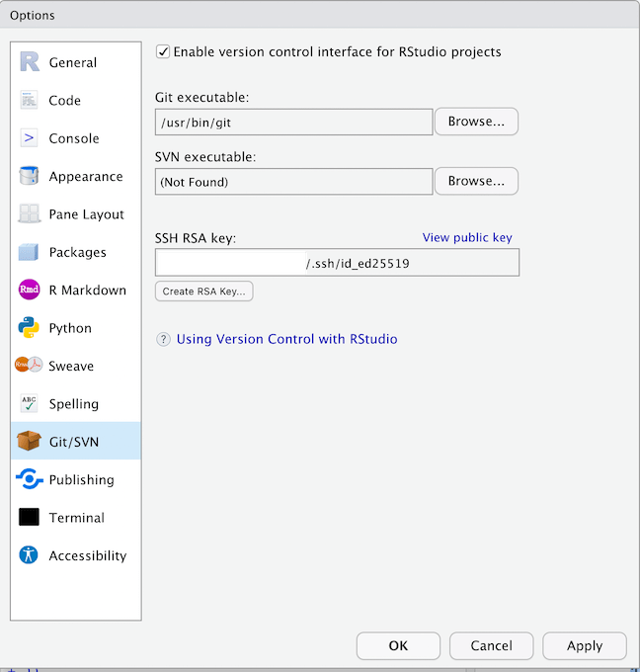Open the Accessibility options section
This screenshot has width=640, height=672.
[87, 555]
